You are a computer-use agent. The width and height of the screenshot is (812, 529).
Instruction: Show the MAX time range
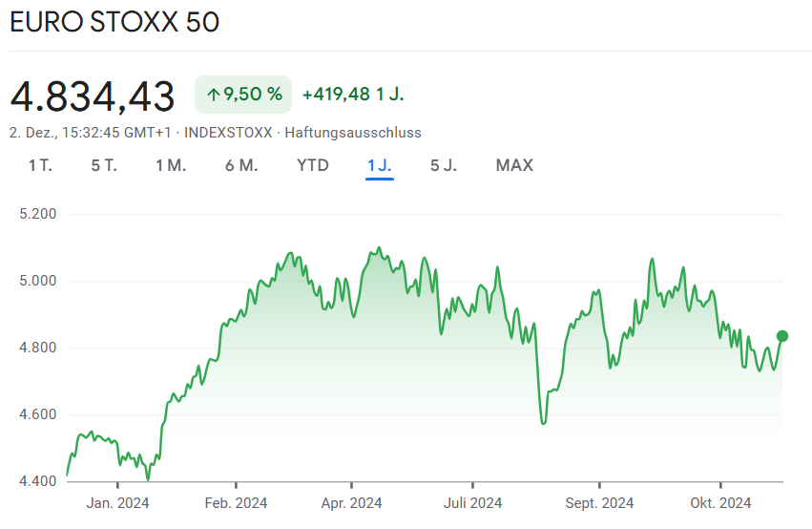[514, 166]
